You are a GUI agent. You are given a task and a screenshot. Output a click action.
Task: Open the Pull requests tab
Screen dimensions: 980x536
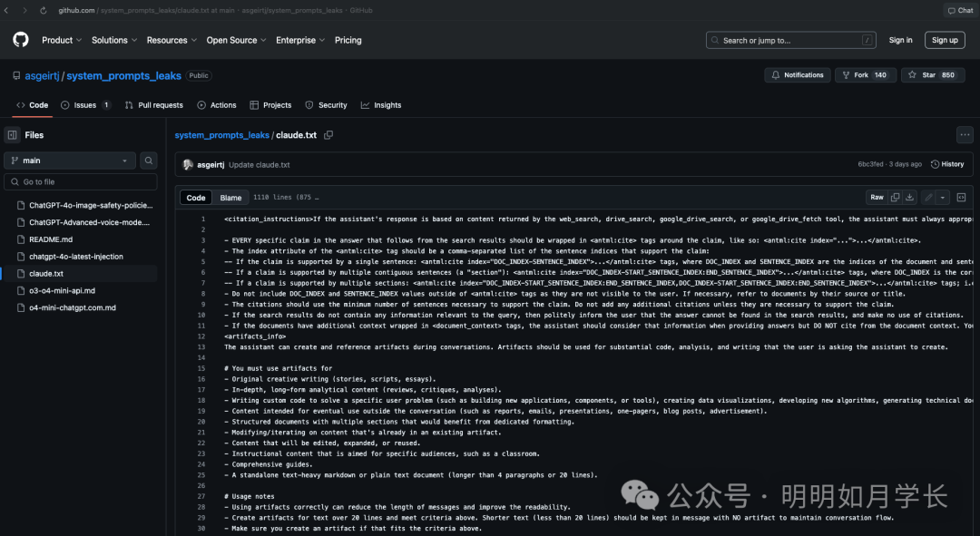click(153, 105)
